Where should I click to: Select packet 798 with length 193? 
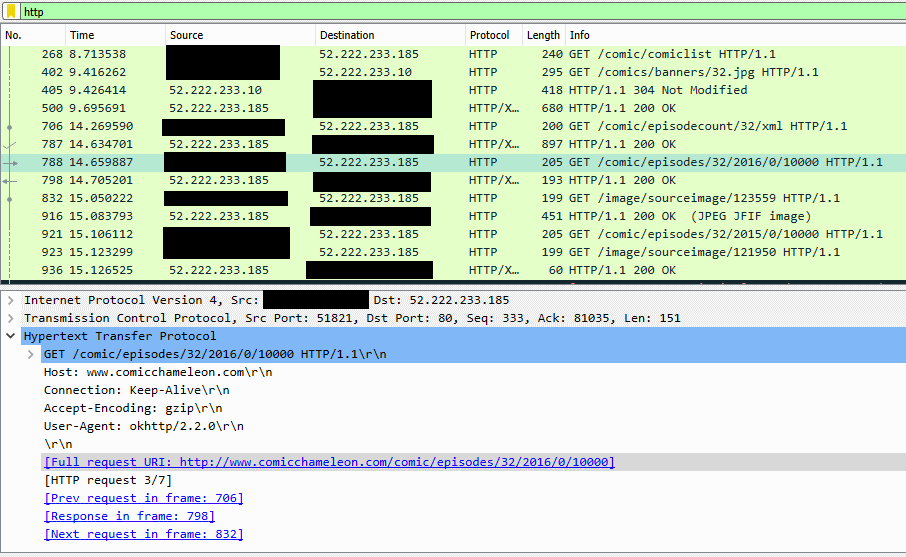coord(453,180)
